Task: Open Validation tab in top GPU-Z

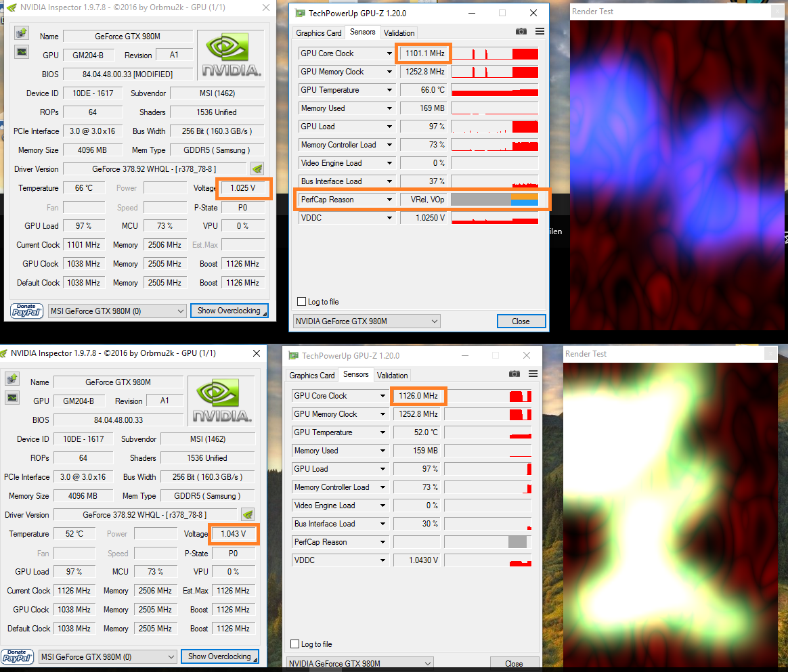Action: [x=399, y=32]
